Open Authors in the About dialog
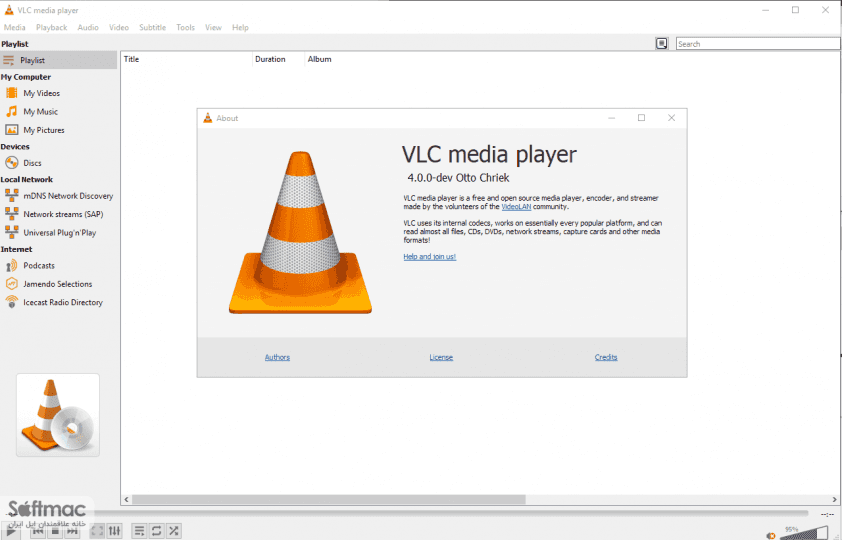The width and height of the screenshot is (842, 540). click(277, 357)
